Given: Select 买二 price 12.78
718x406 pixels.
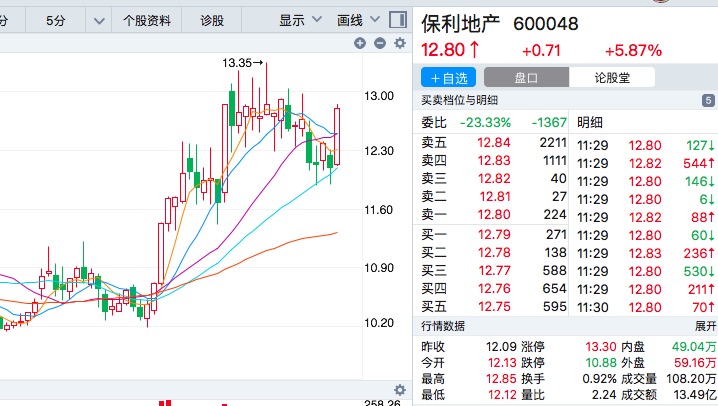Looking at the screenshot, I should click(x=494, y=253).
